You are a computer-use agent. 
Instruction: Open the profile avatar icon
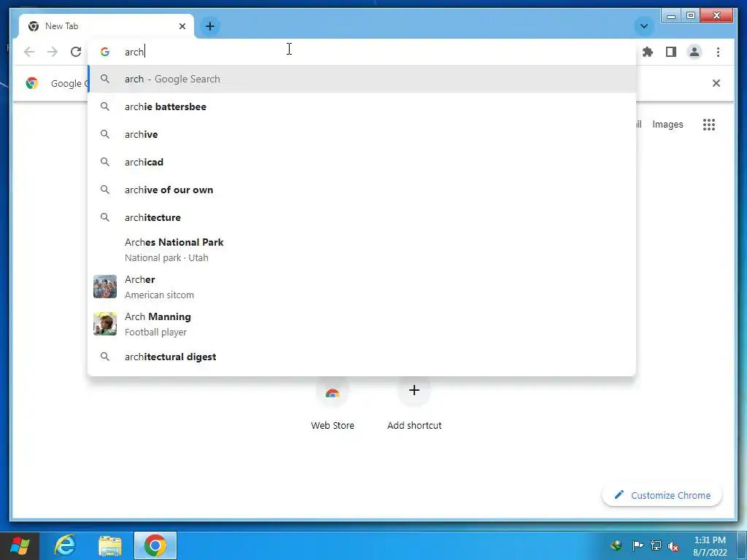point(694,52)
